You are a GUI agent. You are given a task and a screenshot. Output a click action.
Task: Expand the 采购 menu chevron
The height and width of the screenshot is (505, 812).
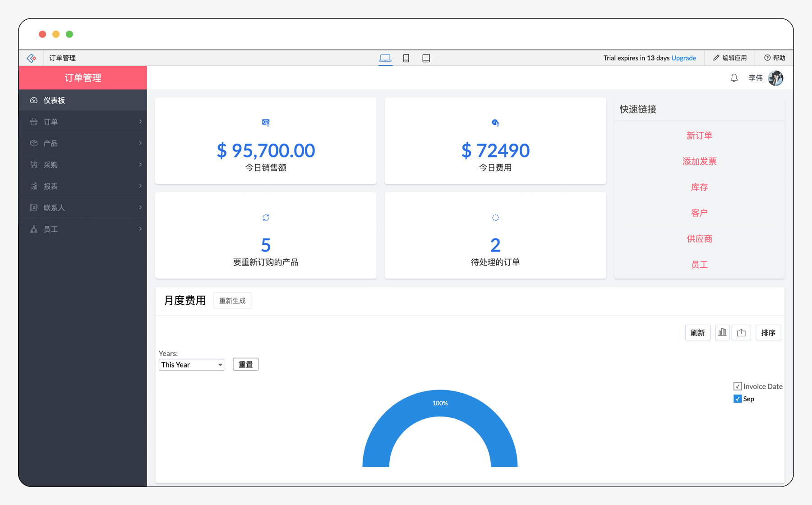[140, 165]
